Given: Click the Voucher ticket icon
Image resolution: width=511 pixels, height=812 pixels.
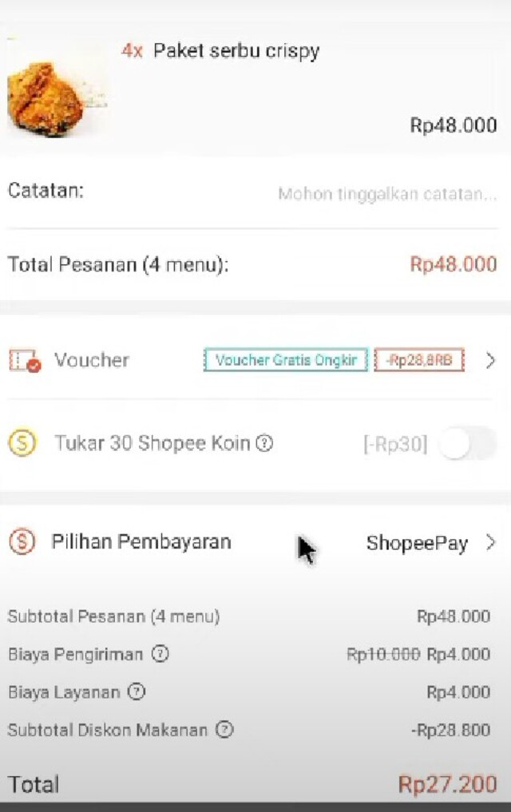Looking at the screenshot, I should click(22, 360).
